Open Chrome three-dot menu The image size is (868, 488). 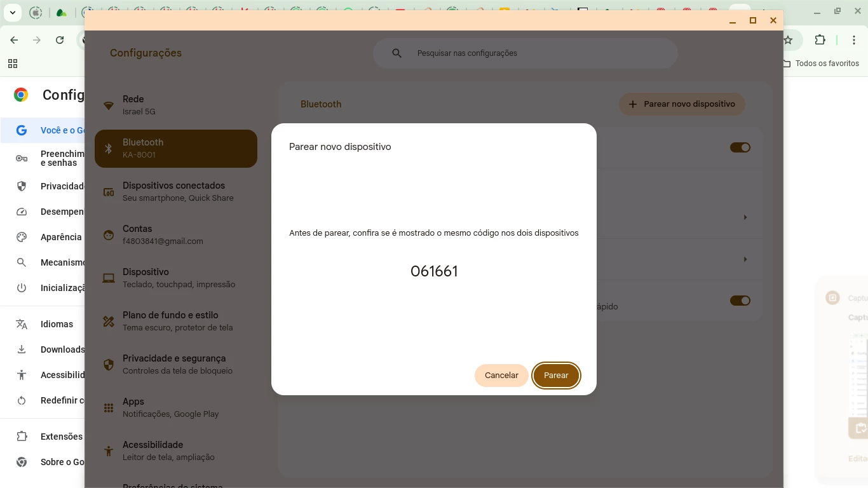pos(854,40)
